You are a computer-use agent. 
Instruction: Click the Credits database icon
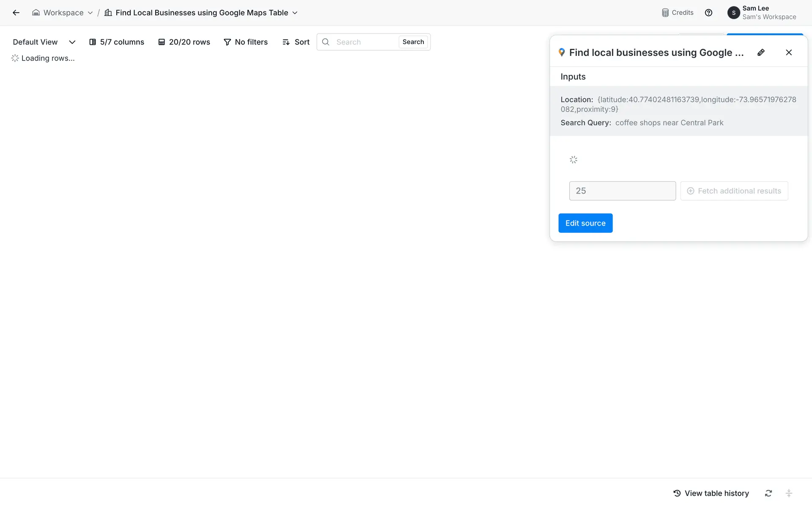pos(665,13)
